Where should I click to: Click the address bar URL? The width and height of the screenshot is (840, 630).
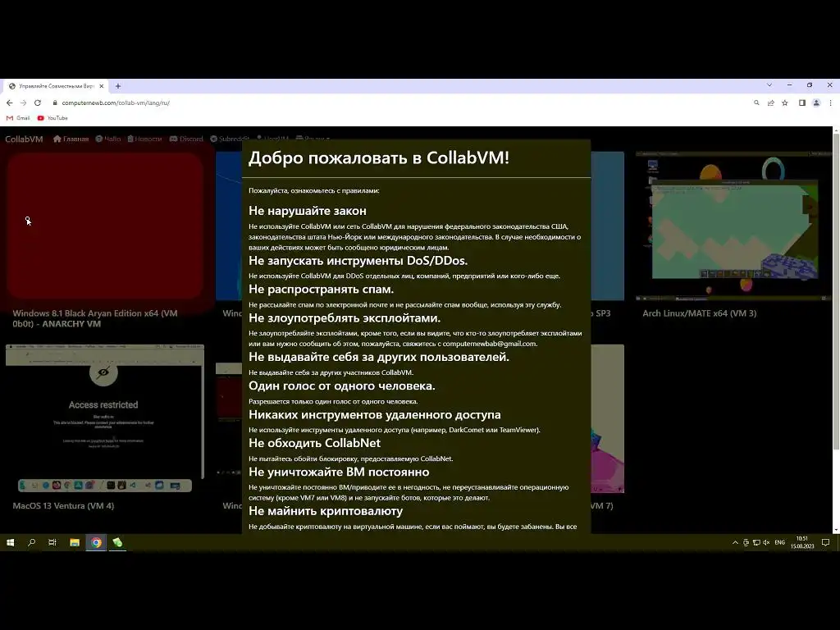(x=116, y=103)
